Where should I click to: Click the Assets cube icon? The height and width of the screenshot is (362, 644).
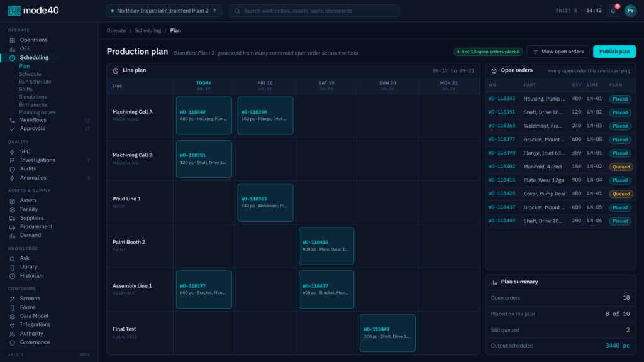pyautogui.click(x=13, y=200)
